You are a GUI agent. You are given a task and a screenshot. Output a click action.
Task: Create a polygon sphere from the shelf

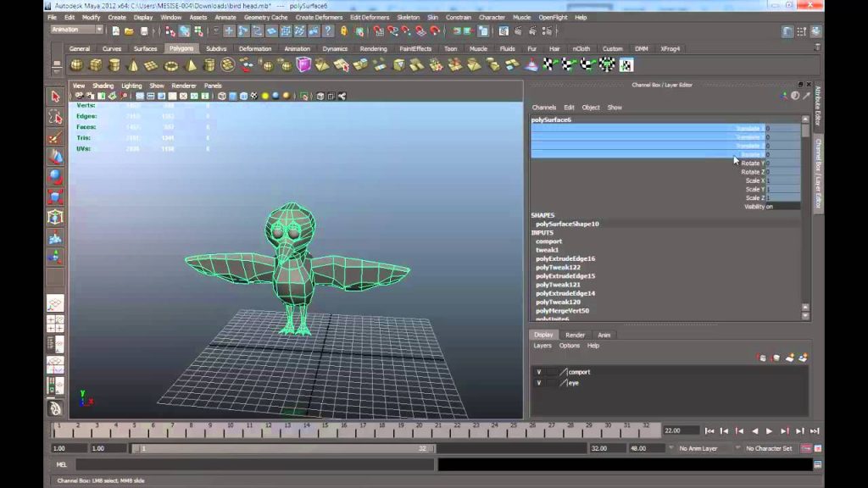pyautogui.click(x=76, y=65)
